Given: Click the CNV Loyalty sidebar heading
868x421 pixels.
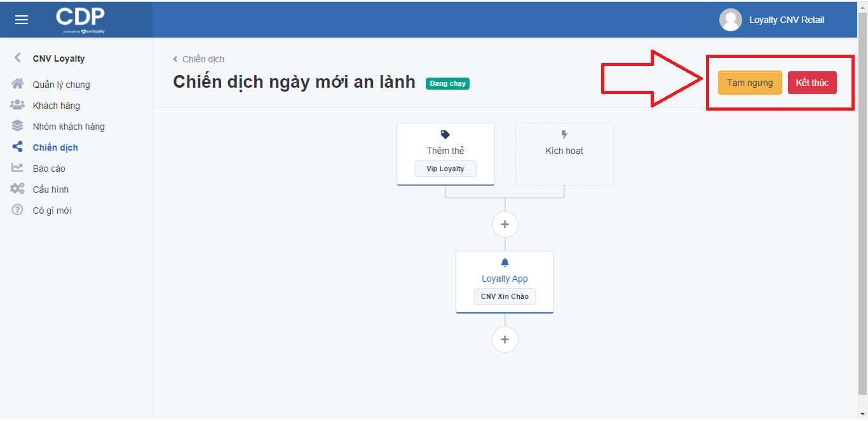Looking at the screenshot, I should 59,59.
